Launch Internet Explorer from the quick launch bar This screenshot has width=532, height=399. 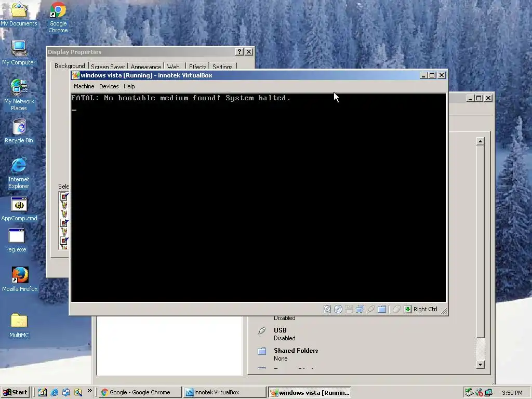pyautogui.click(x=54, y=392)
